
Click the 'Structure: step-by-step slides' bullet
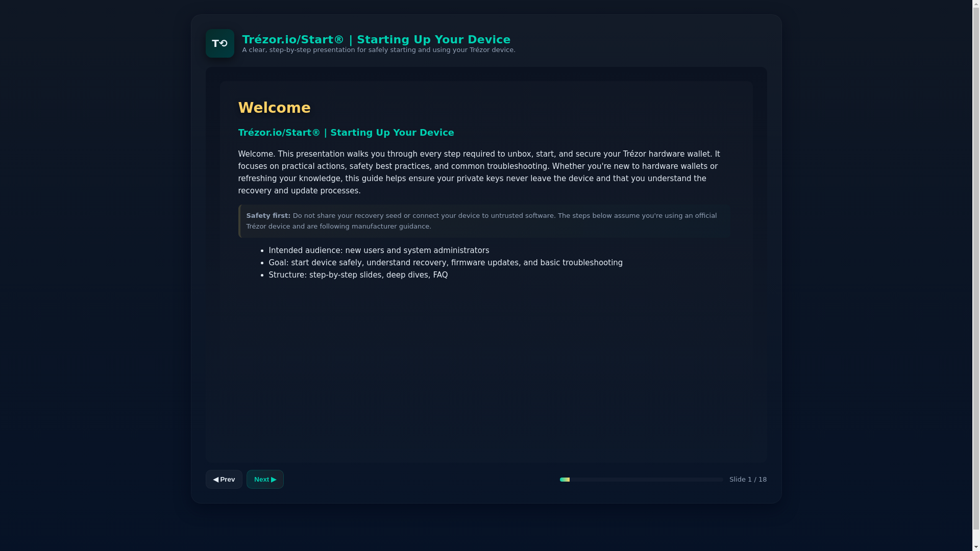(358, 275)
